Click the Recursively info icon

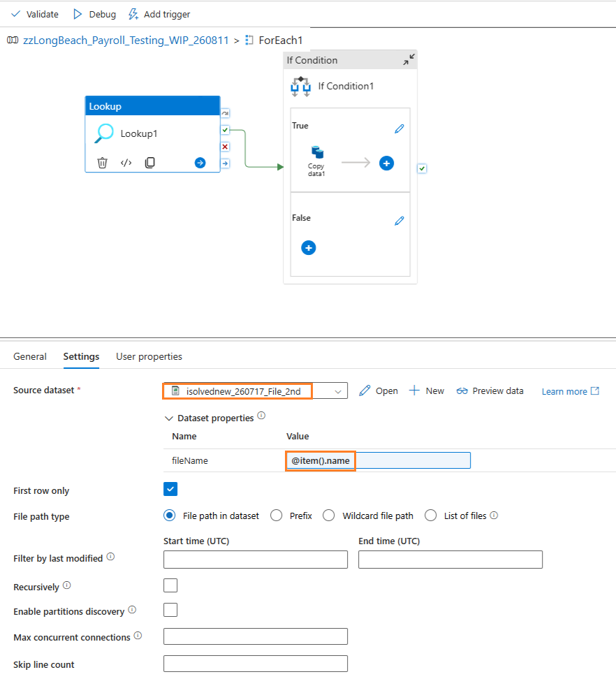(x=66, y=585)
